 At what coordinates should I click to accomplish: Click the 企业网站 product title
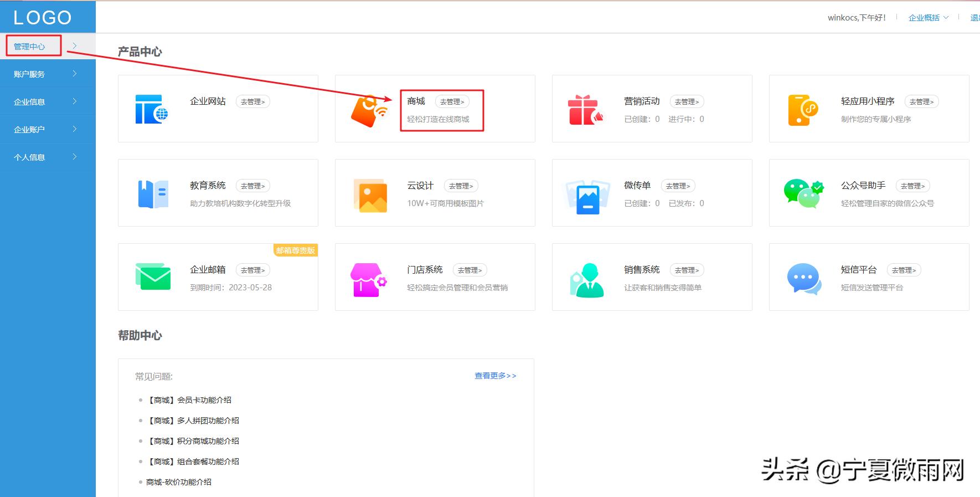click(x=208, y=101)
